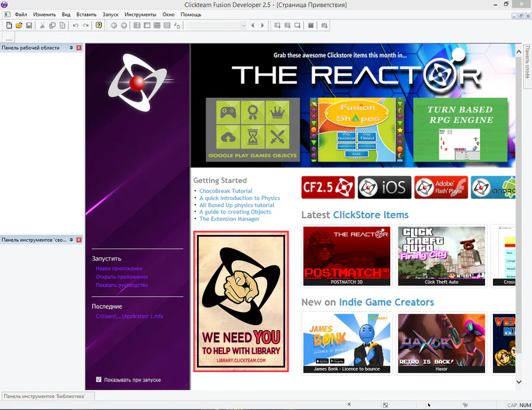Screen dimensions: 532x410
Task: Click the 'We Need You' library poster
Action: point(241,301)
